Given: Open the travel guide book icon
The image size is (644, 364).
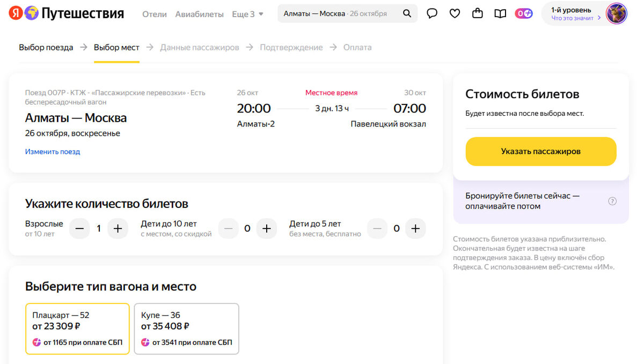Looking at the screenshot, I should pyautogui.click(x=500, y=14).
